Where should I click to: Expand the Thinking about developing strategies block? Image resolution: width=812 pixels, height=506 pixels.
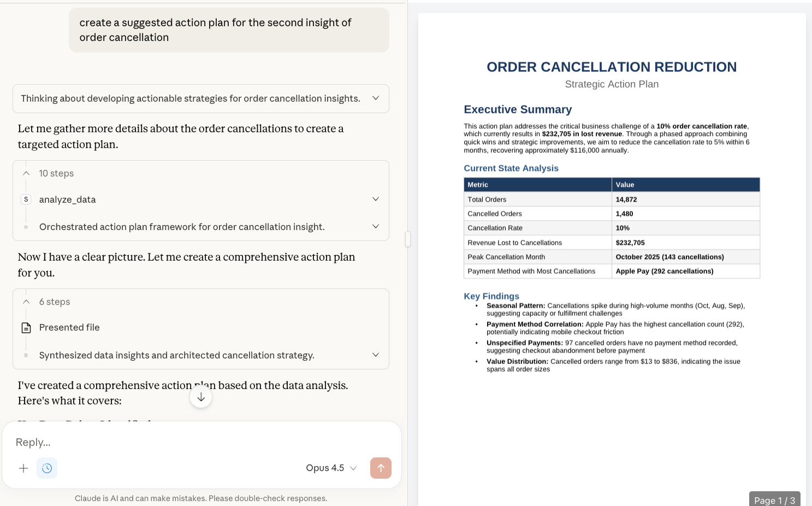point(376,98)
